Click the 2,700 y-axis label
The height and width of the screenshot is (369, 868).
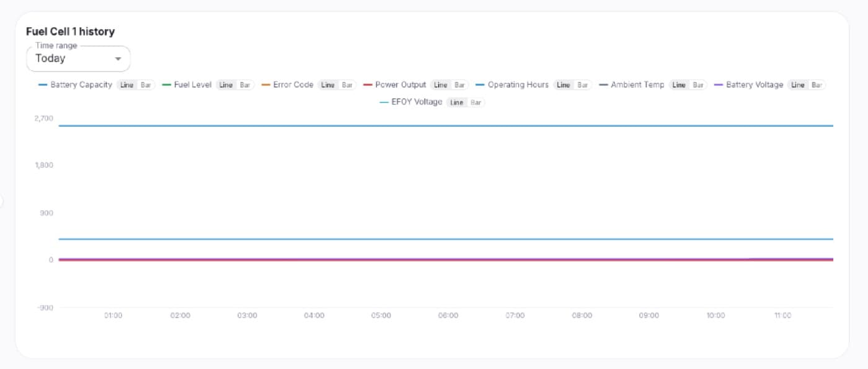point(44,118)
